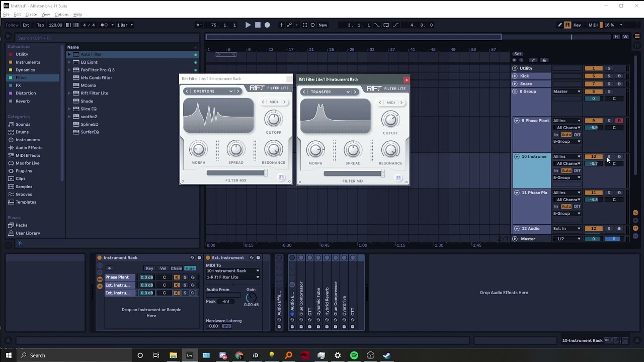Click the Hide button in Instrument Rack
This screenshot has height=362, width=644.
click(x=190, y=268)
